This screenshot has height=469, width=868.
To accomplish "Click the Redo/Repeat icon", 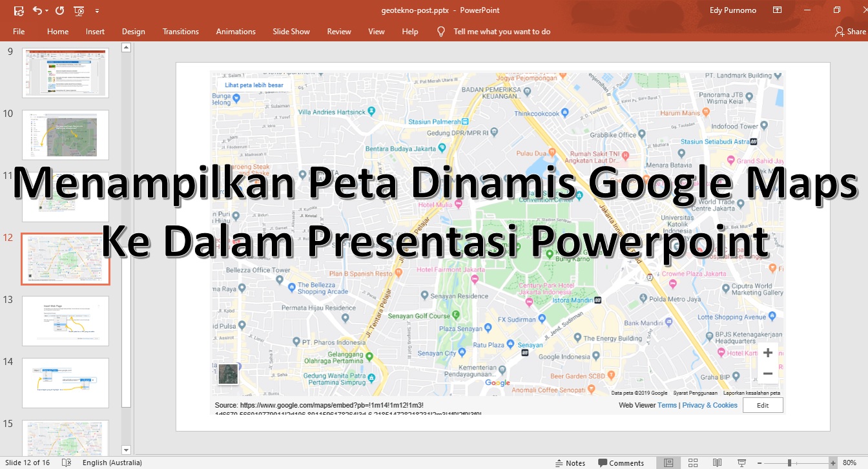I will point(59,10).
